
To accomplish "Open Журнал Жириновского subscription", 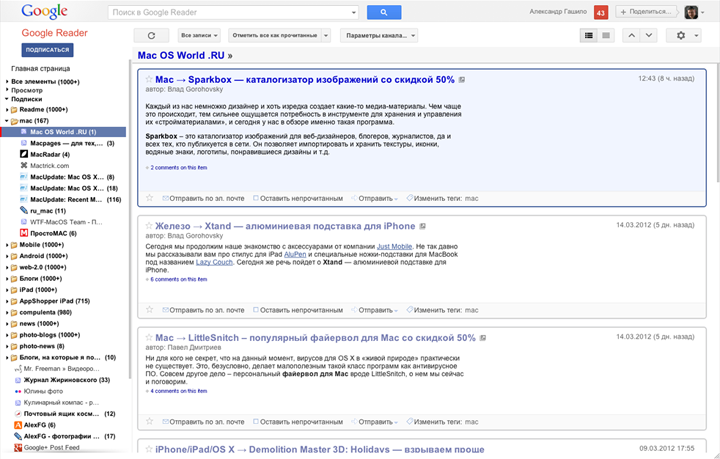I will click(x=62, y=380).
